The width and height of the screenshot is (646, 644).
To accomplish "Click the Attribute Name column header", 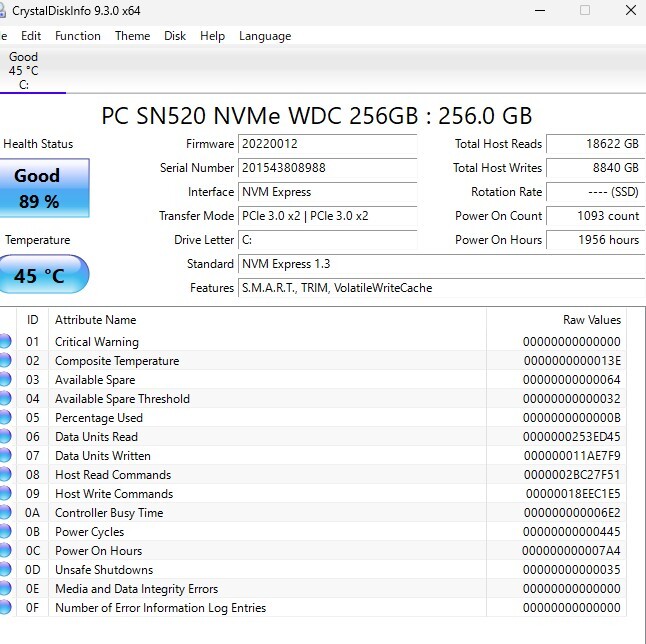I will 95,320.
